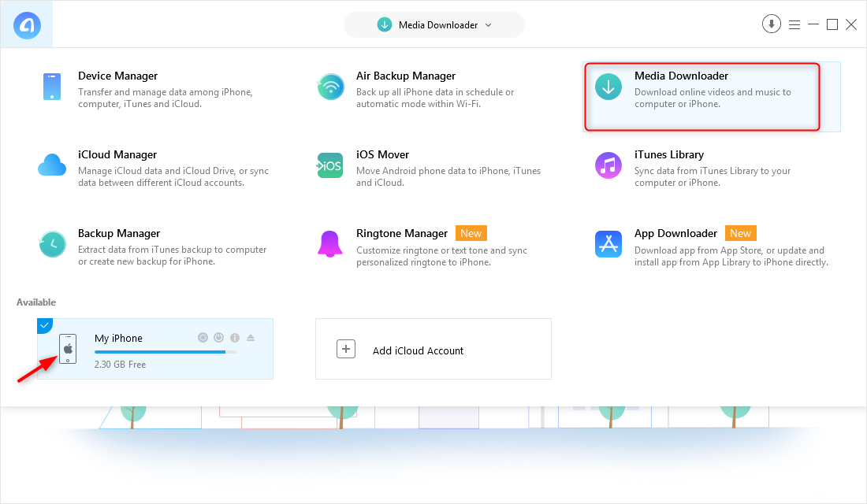
Task: Click the Add iCloud Account label
Action: pyautogui.click(x=418, y=351)
